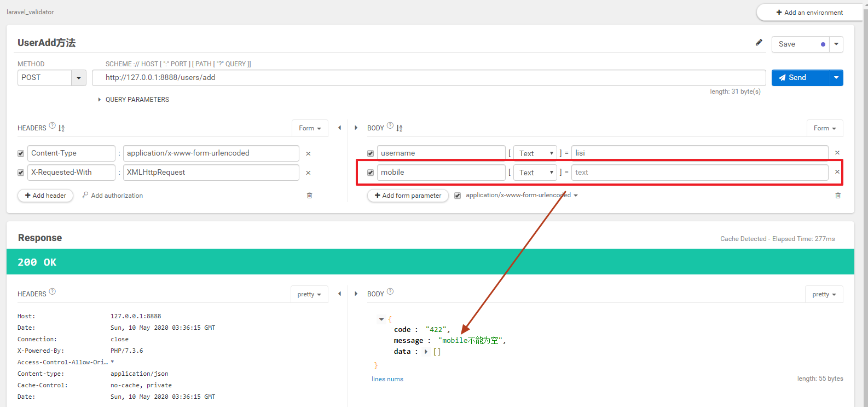This screenshot has width=868, height=407.
Task: Click the Add header button
Action: click(x=45, y=196)
